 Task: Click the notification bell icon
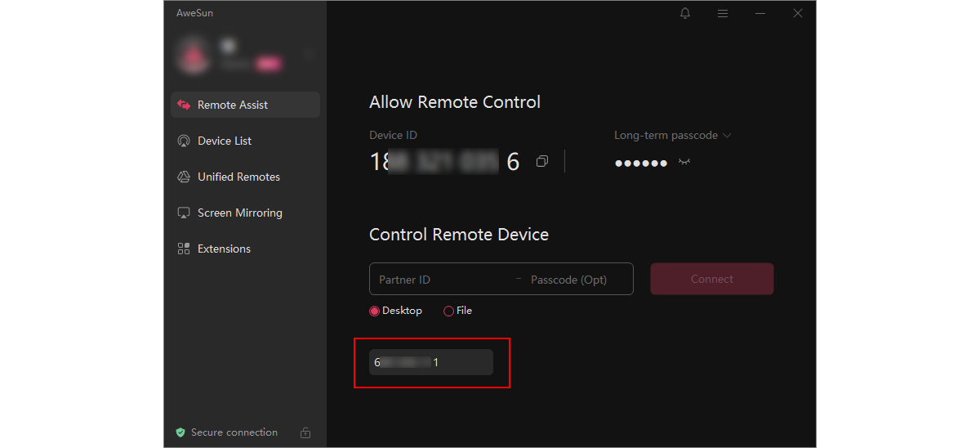point(685,13)
